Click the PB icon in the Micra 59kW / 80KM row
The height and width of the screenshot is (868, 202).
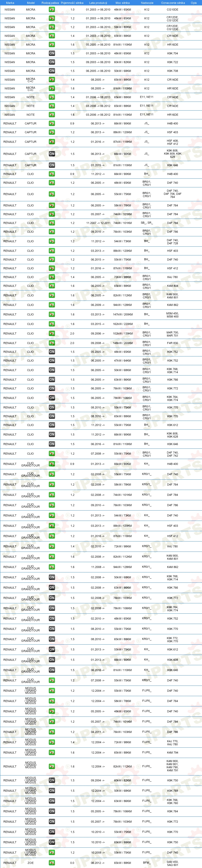(52, 27)
